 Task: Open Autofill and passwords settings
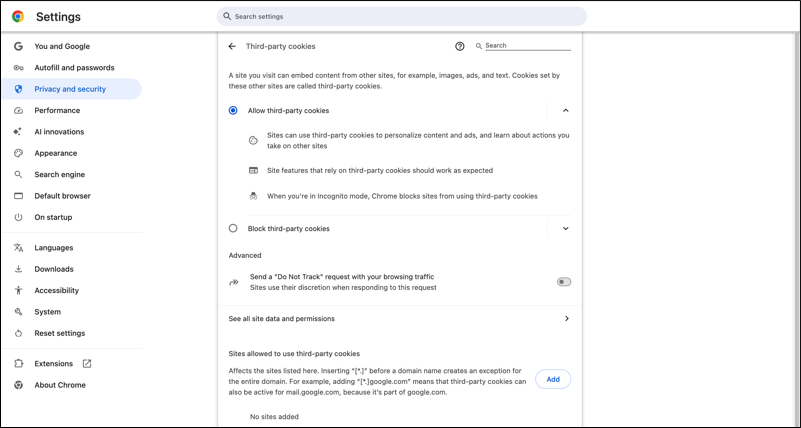pyautogui.click(x=75, y=67)
